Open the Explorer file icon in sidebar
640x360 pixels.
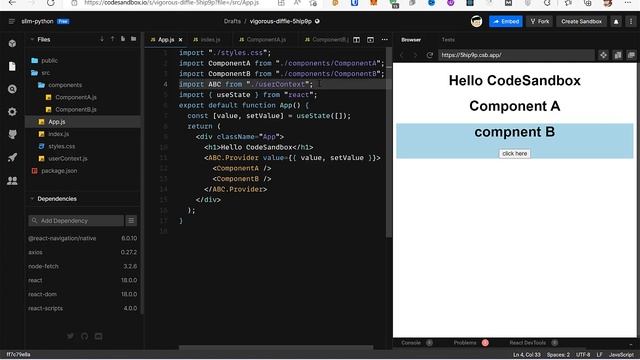[x=12, y=66]
